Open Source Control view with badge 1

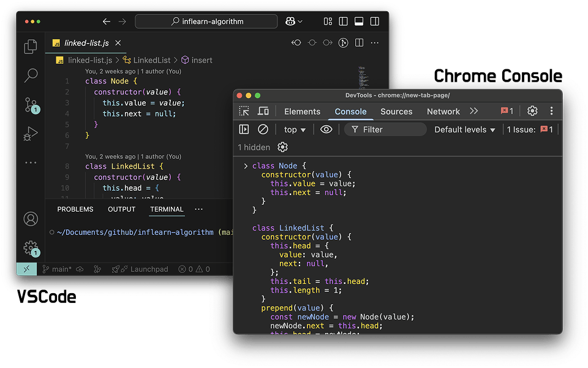click(31, 105)
